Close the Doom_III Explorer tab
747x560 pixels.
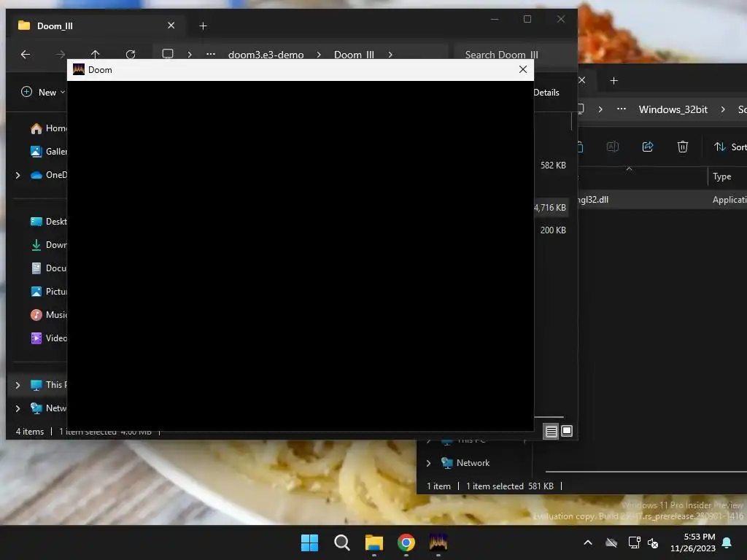(x=171, y=26)
